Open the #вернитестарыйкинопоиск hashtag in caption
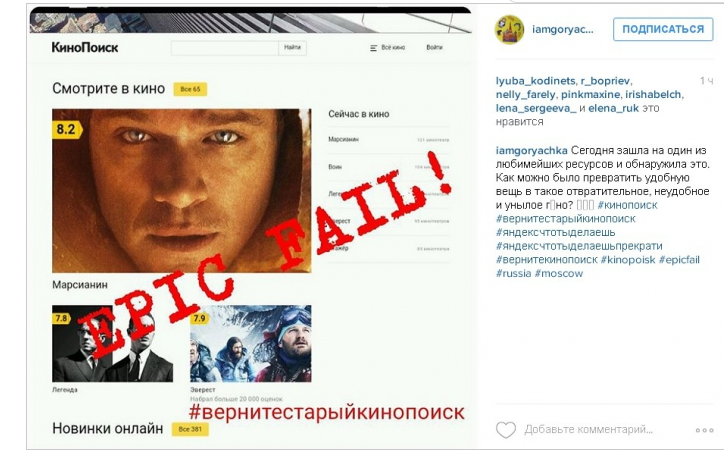Screen dimensions: 724x464 pos(566,218)
